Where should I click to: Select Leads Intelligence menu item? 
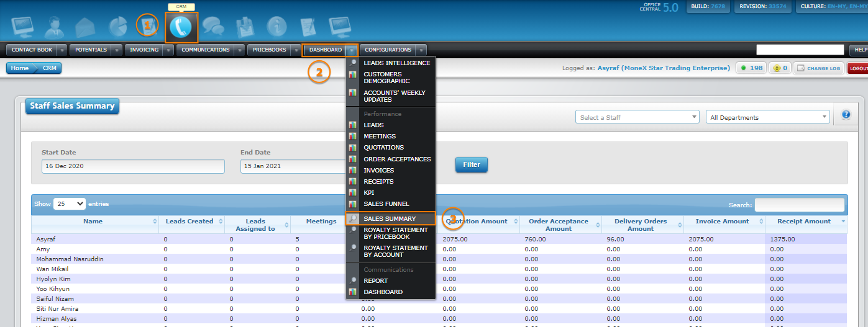click(391, 63)
